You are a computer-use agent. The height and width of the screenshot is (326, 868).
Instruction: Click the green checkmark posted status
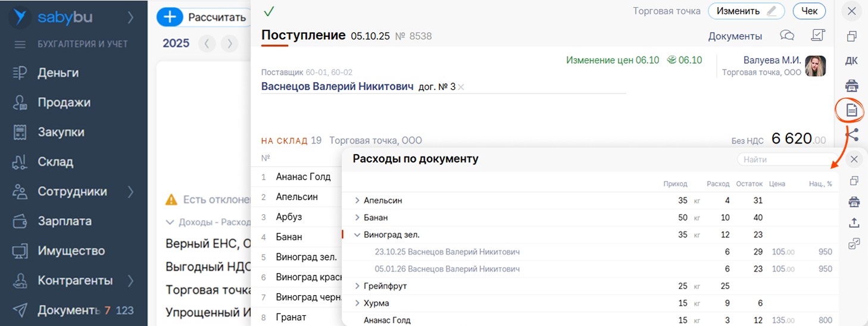268,11
